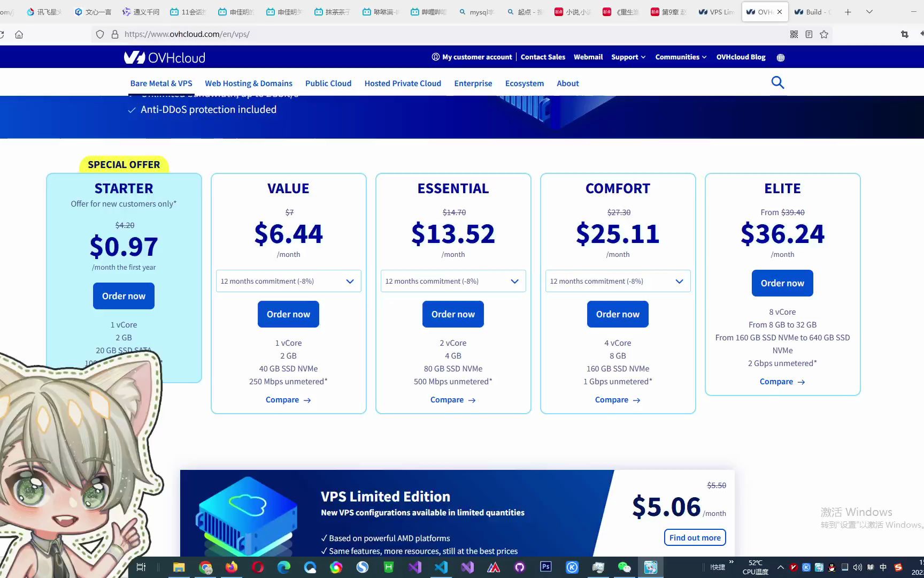The width and height of the screenshot is (924, 578).
Task: Switch to the VPS Lim browser tab
Action: [717, 12]
